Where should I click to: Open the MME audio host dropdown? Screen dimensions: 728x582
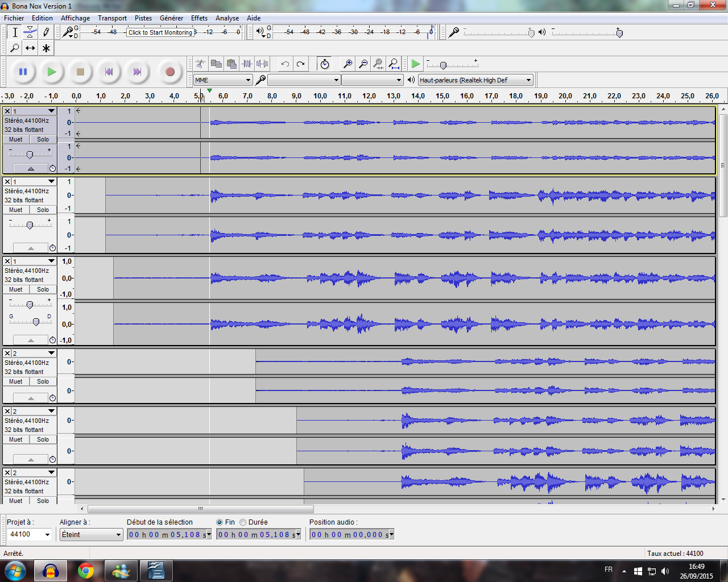pos(223,80)
